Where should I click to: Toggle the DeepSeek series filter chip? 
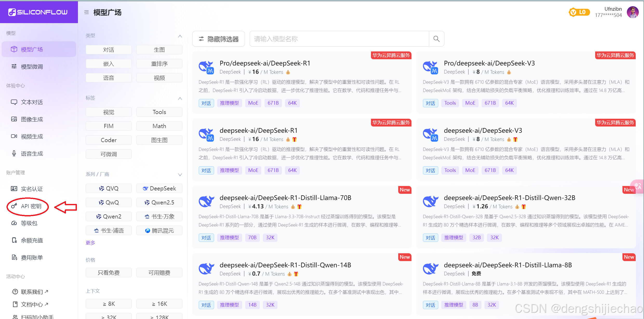point(159,188)
